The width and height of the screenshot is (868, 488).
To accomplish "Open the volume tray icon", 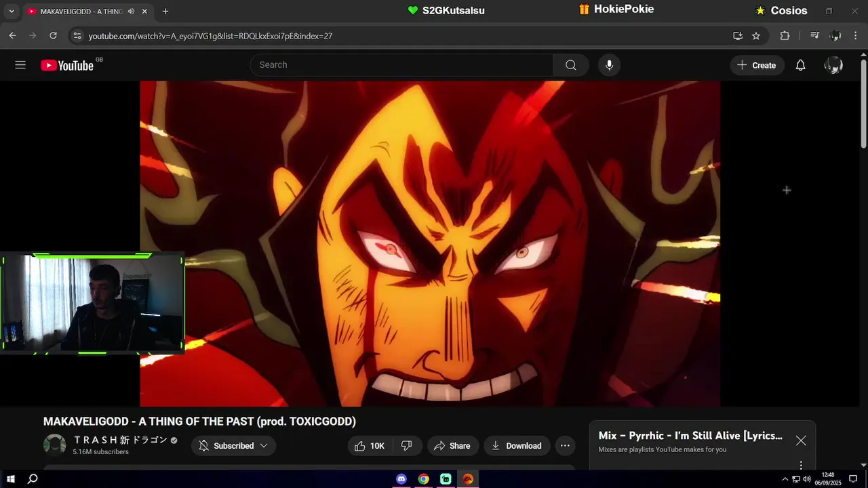I will [808, 479].
